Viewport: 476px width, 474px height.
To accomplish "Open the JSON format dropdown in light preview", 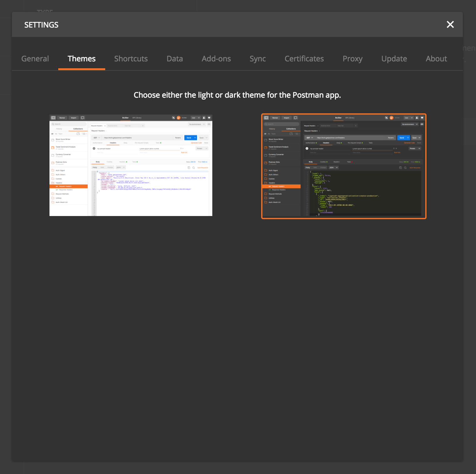I will point(121,167).
